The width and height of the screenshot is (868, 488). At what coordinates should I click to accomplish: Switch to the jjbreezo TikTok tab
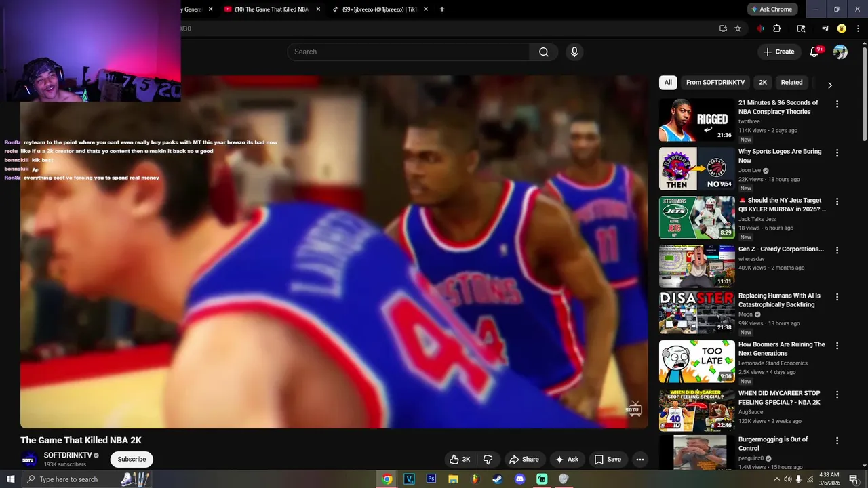pos(380,9)
